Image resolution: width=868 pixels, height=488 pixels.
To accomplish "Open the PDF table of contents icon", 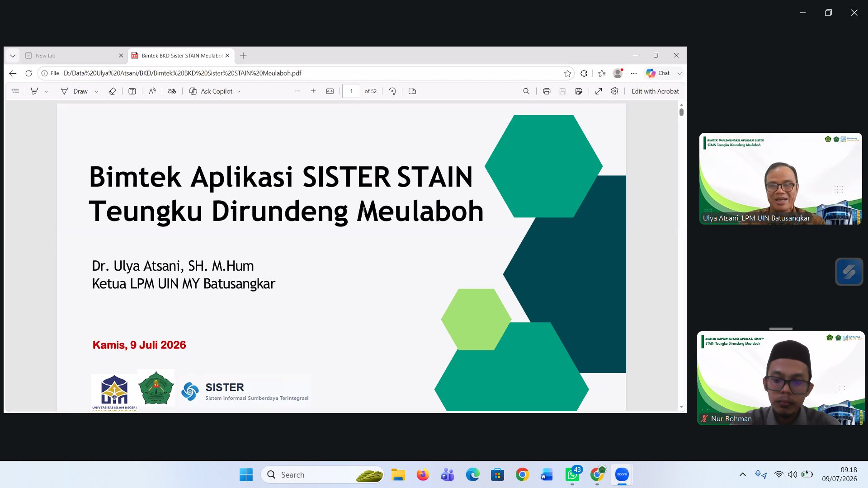I will 15,91.
